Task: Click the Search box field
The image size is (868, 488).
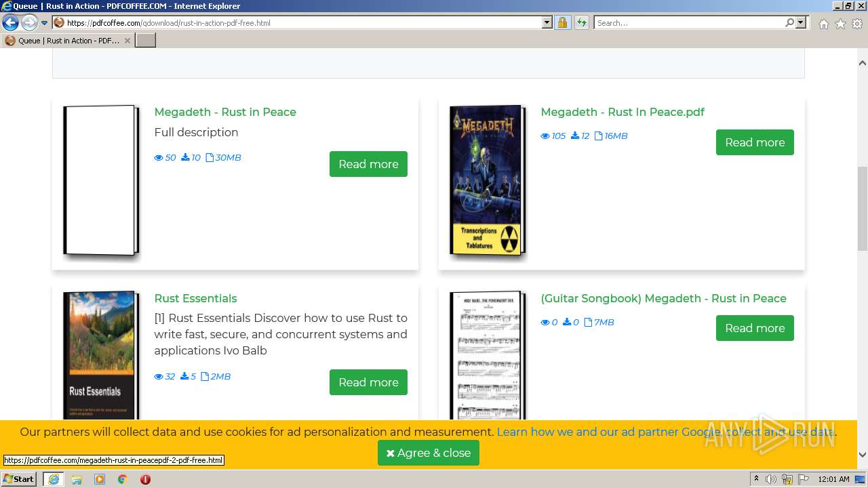Action: point(688,22)
